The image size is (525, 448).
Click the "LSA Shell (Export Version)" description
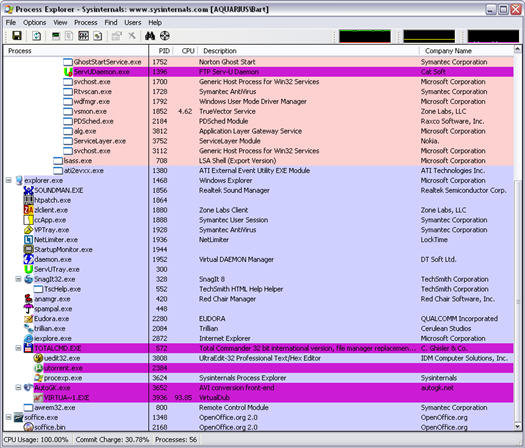[x=237, y=161]
